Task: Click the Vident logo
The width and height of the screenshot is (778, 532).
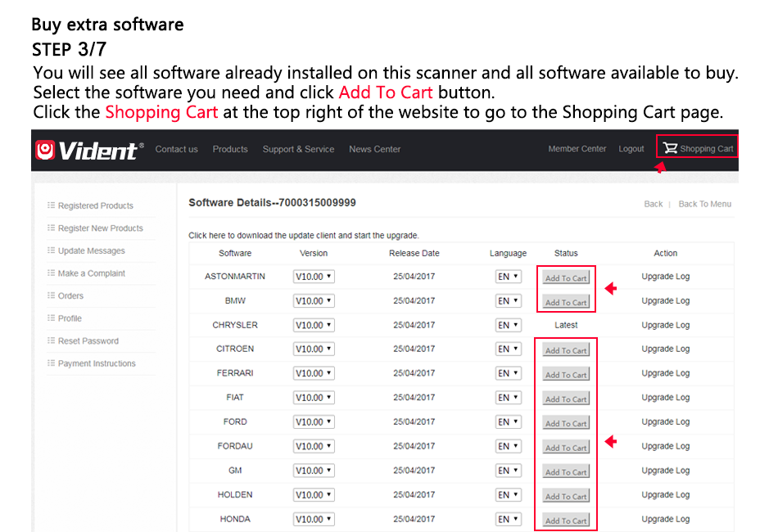Action: [89, 151]
